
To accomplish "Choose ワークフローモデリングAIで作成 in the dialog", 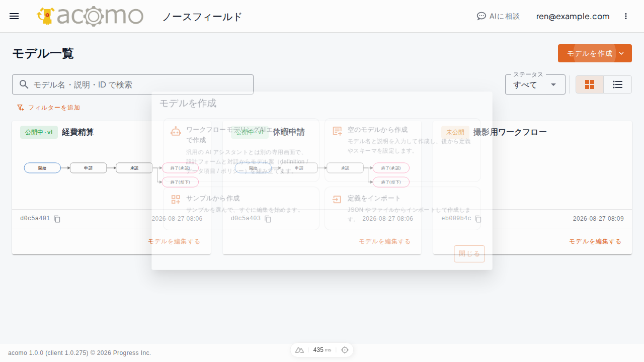I will [242, 150].
